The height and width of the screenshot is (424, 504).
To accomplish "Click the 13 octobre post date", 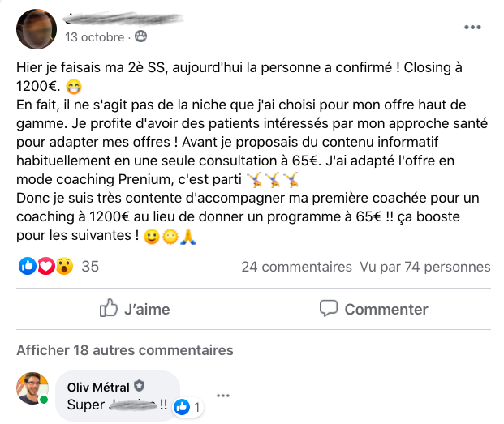I will [x=94, y=36].
